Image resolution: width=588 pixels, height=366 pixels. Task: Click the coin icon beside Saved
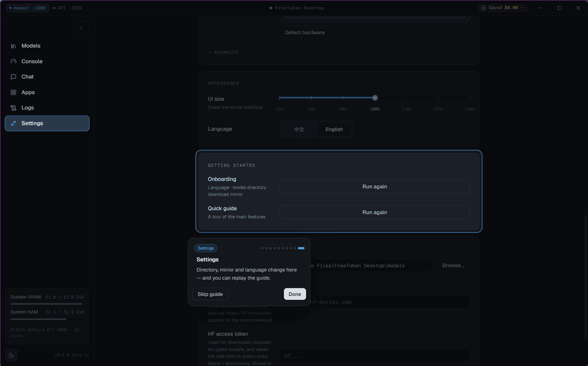pyautogui.click(x=484, y=8)
